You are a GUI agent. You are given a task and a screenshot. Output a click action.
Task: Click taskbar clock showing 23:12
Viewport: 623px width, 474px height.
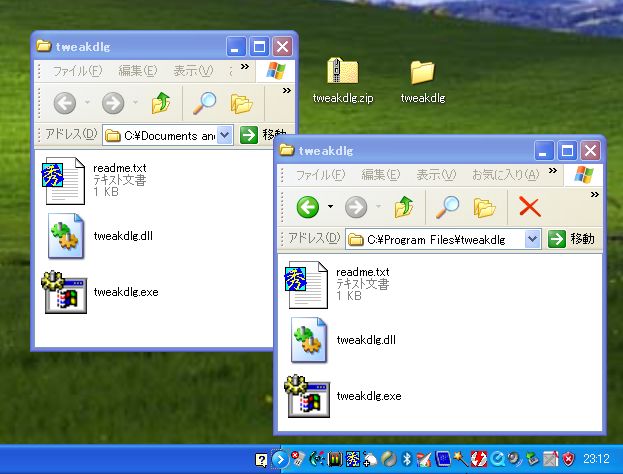(x=596, y=459)
